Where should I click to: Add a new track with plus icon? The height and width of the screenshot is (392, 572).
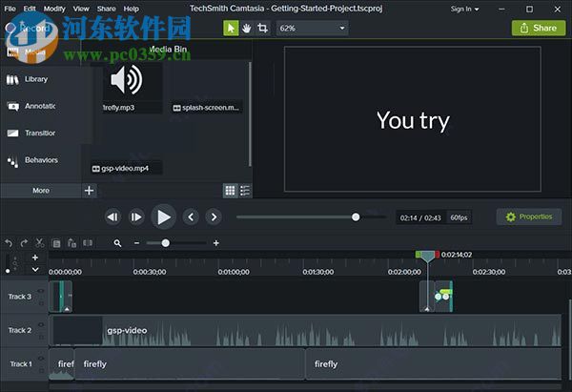(x=35, y=258)
